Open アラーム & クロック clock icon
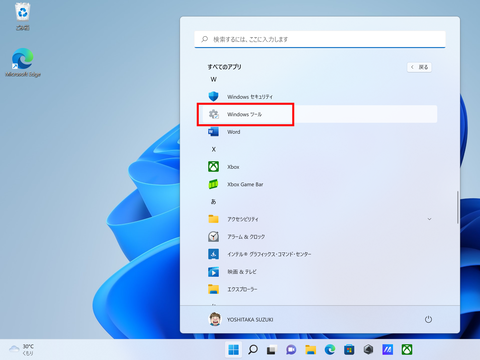This screenshot has height=360, width=480. click(x=213, y=237)
